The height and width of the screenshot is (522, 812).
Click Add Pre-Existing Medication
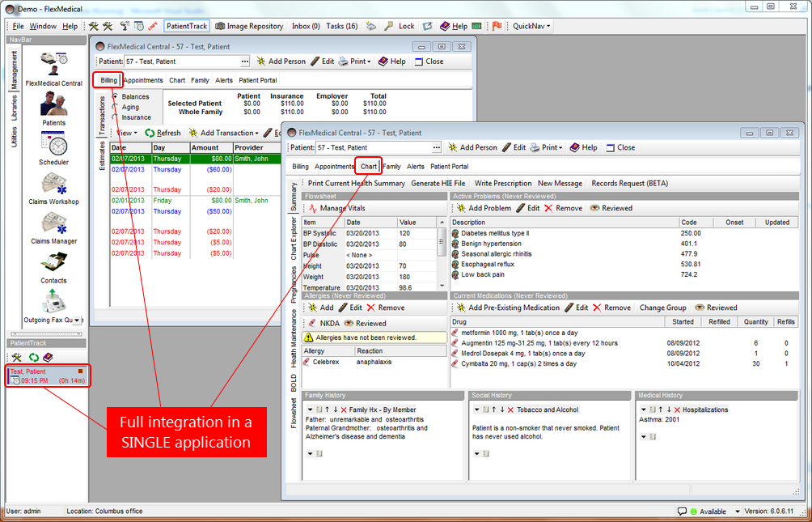(x=508, y=308)
